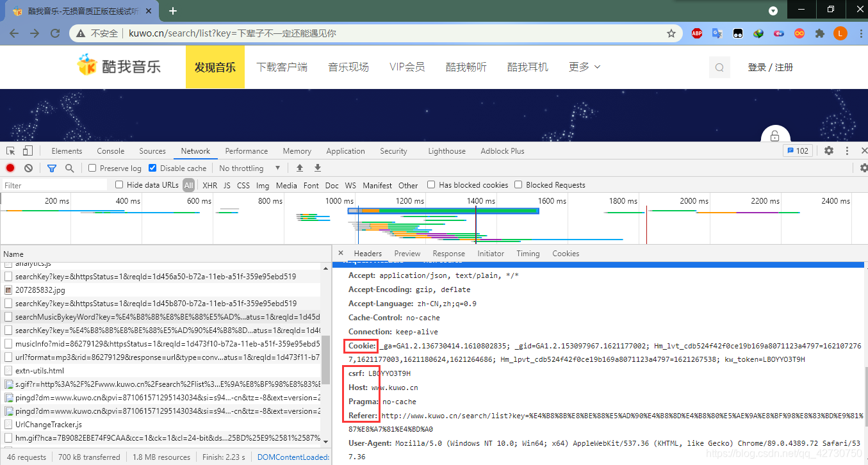Open the AdBlock Plus extension icon
Image resolution: width=868 pixels, height=465 pixels.
point(697,33)
